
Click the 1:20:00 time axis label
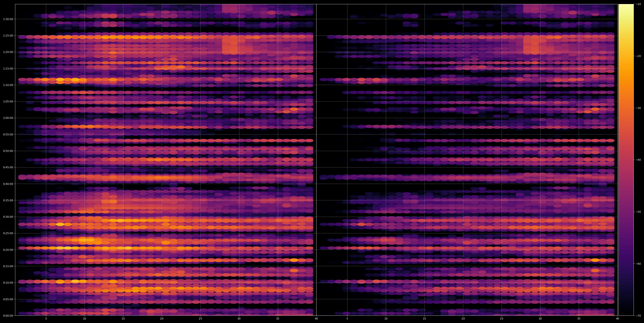point(8,52)
